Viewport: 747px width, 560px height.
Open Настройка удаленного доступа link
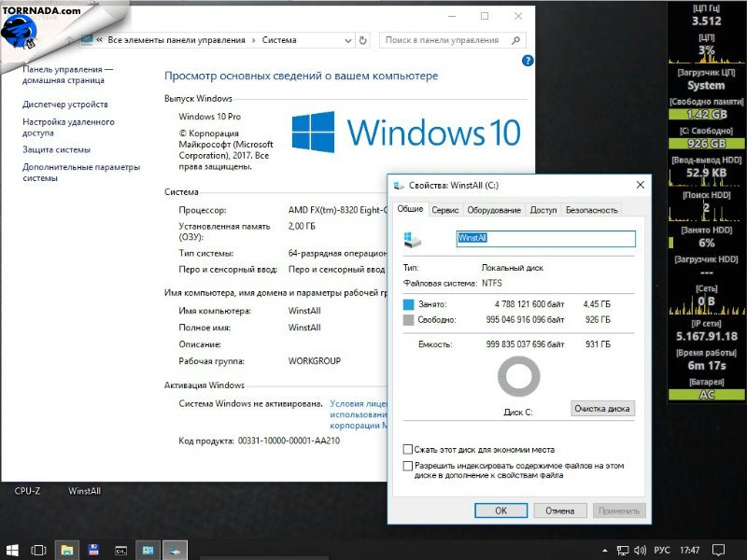pos(68,127)
